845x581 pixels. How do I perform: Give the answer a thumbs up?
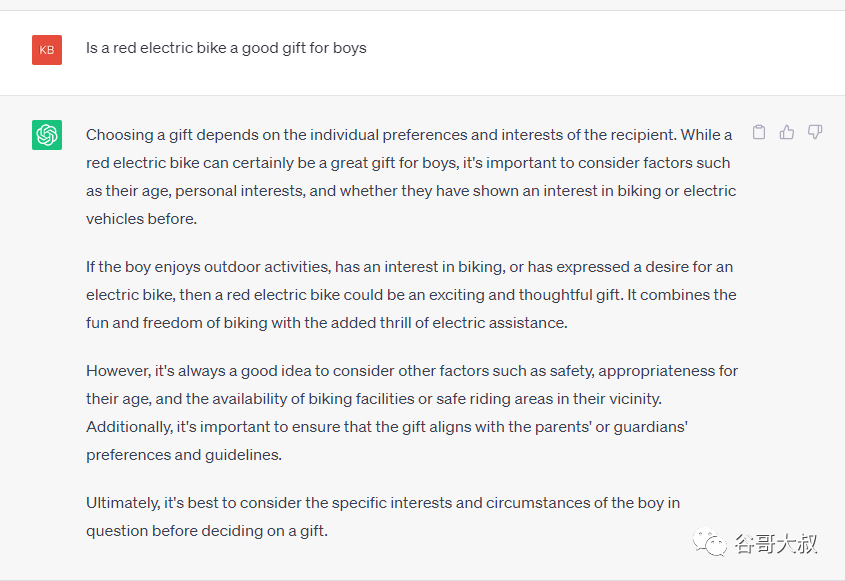click(787, 132)
